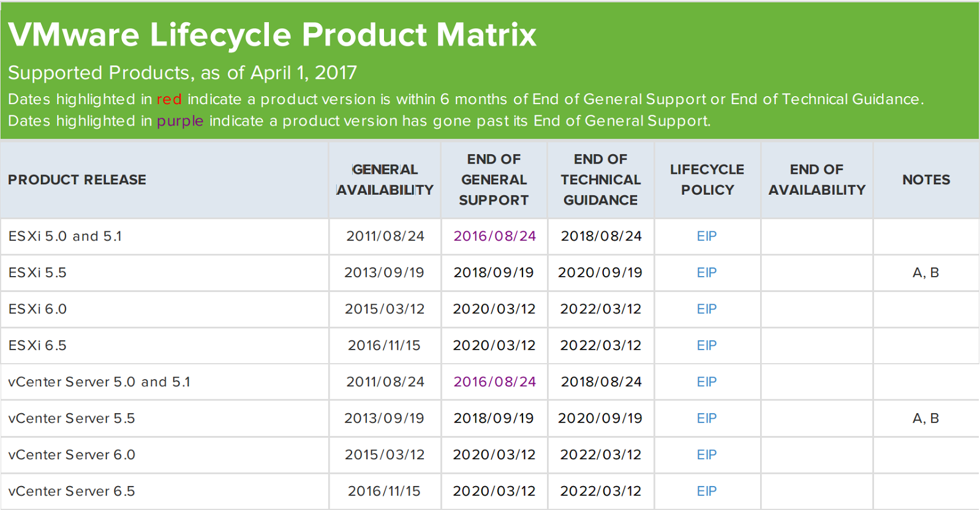980x510 pixels.
Task: Click the End of General Support header
Action: 494,180
